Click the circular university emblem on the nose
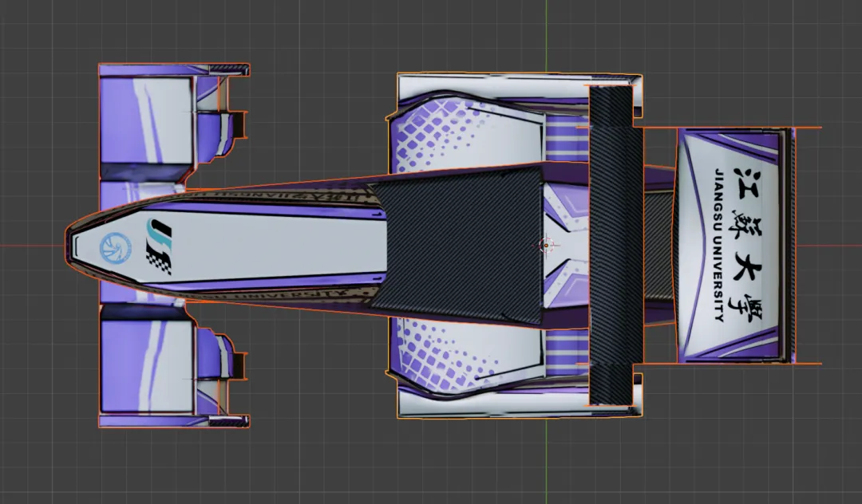Viewport: 862px width, 504px height. pyautogui.click(x=116, y=247)
